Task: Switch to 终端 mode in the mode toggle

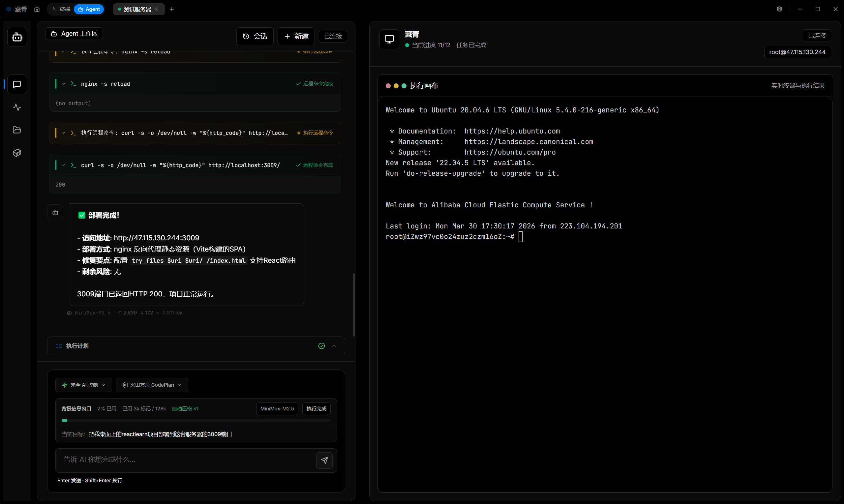Action: click(x=60, y=9)
